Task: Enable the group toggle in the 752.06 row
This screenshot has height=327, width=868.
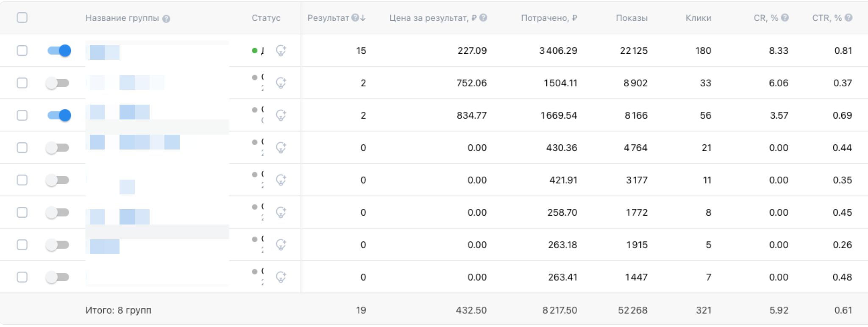Action: (58, 83)
